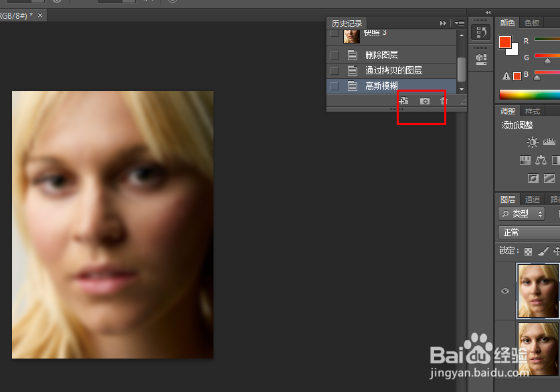Screen dimensions: 560x392
Task: Add a Posterize adjustment
Action: click(549, 178)
